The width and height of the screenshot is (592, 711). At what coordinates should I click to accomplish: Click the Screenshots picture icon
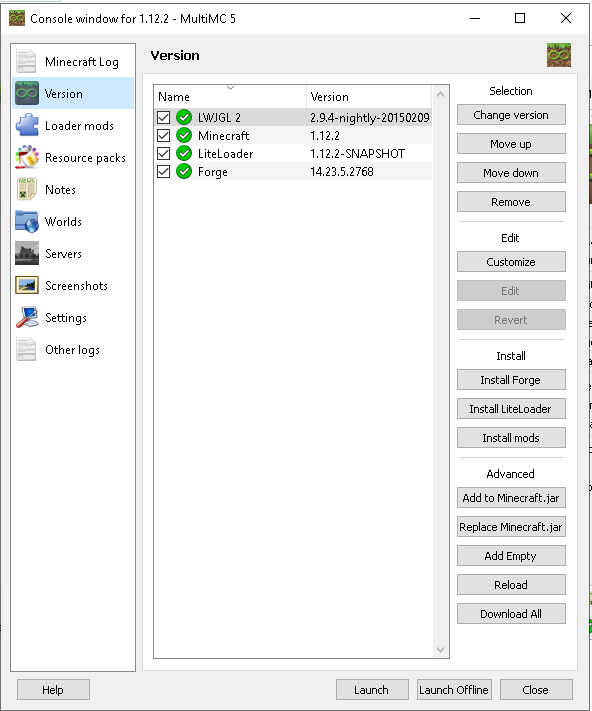(x=26, y=285)
